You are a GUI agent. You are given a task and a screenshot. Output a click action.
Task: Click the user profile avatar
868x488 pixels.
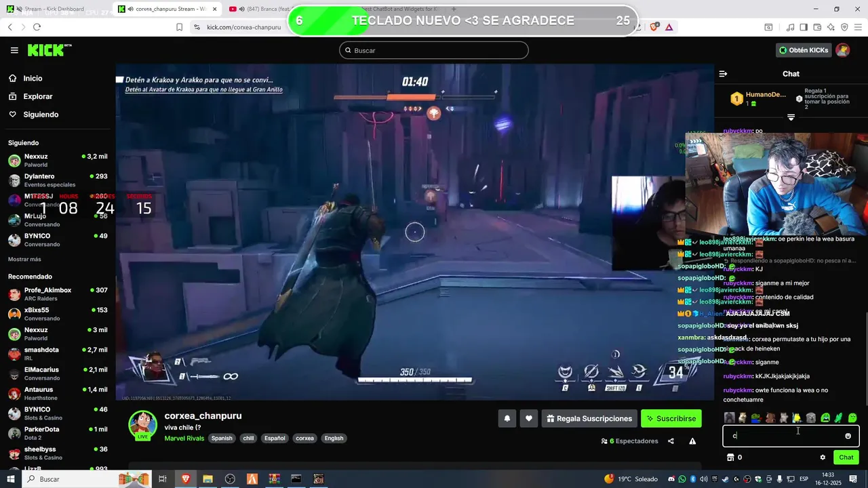tap(843, 50)
